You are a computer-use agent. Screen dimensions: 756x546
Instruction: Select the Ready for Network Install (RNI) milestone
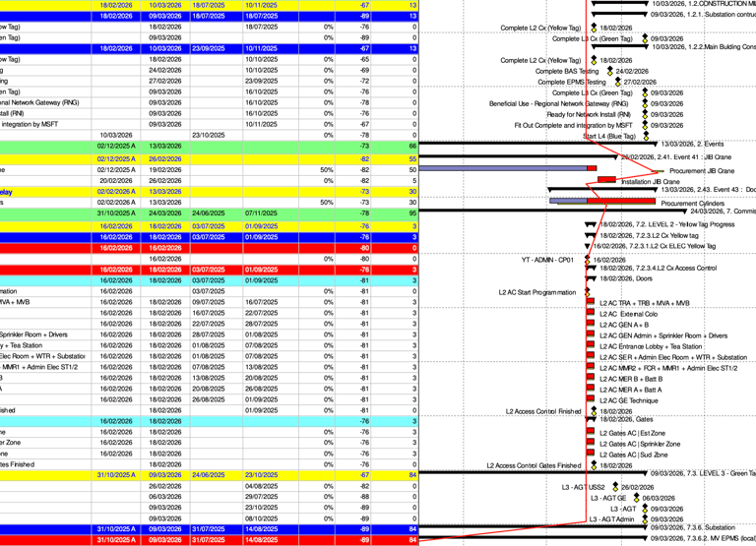click(x=645, y=114)
